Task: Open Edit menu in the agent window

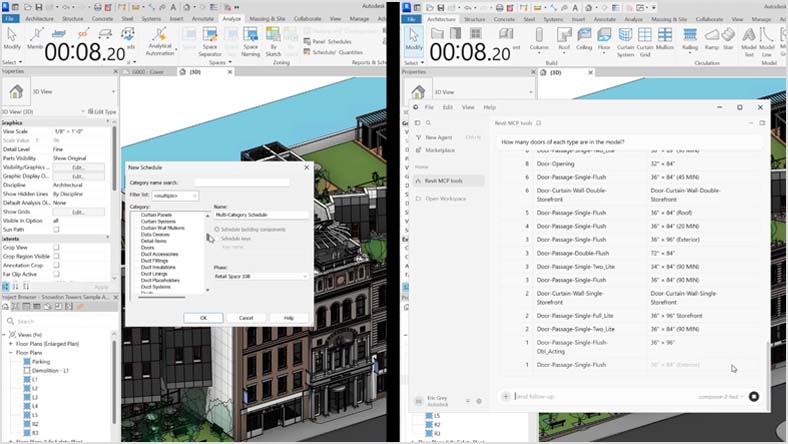Action: 448,107
